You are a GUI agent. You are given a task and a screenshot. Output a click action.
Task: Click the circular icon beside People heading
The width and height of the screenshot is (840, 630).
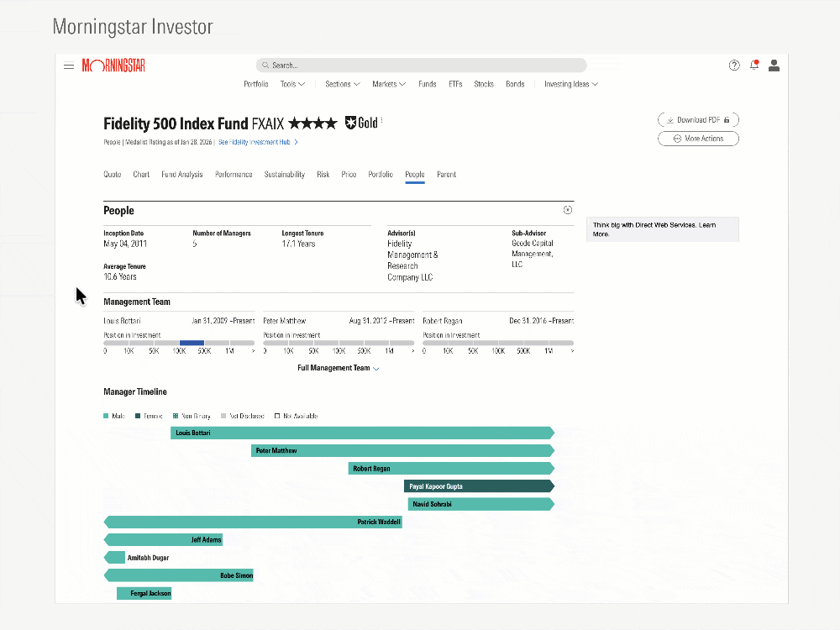(x=568, y=210)
